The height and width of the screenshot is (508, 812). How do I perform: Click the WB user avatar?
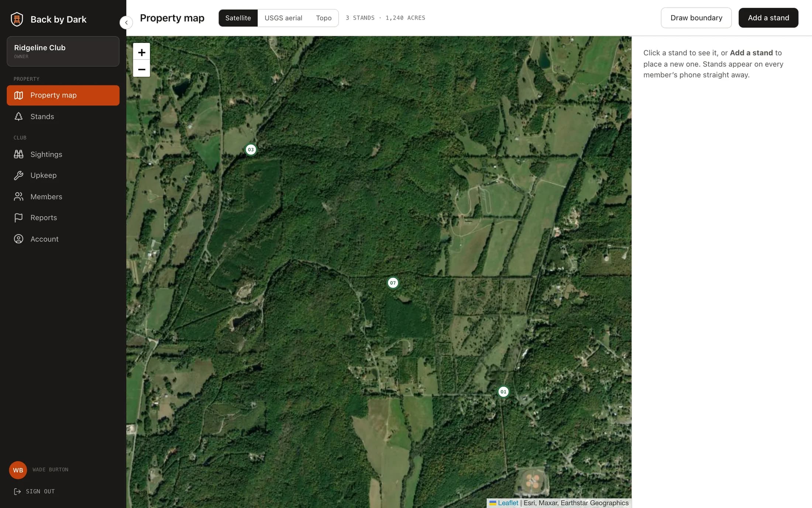click(18, 470)
